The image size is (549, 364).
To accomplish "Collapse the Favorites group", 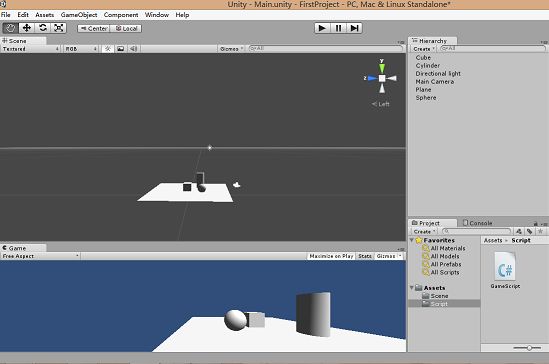I will click(x=412, y=240).
